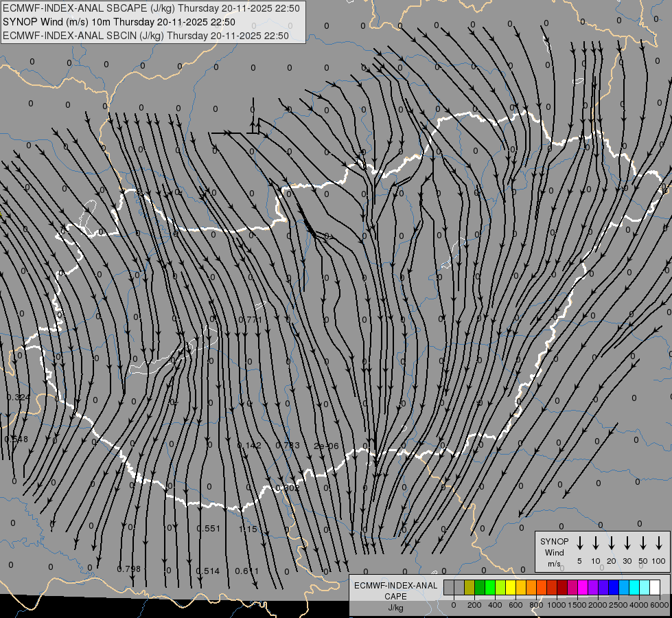Image resolution: width=672 pixels, height=618 pixels.
Task: Click the 2500 tick label on CAPE scale
Action: point(618,605)
